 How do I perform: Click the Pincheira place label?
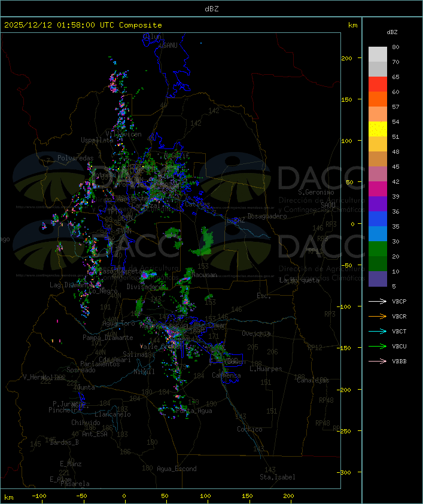(65, 410)
